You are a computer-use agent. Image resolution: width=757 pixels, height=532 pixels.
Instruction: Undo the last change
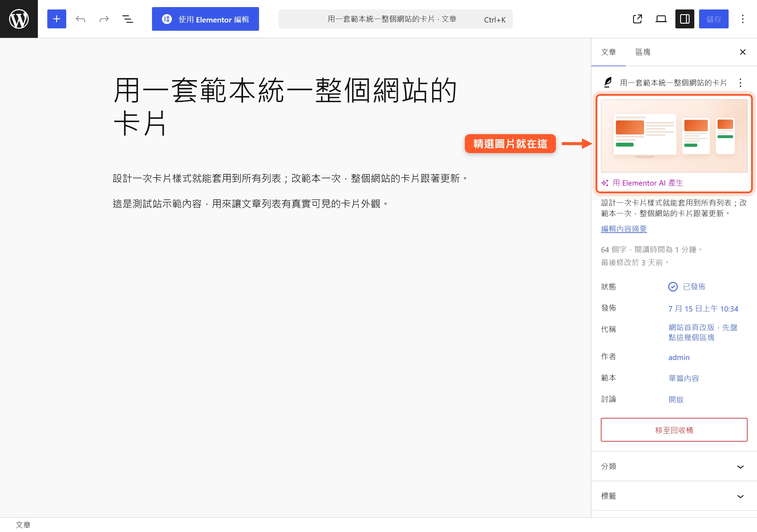pyautogui.click(x=80, y=19)
